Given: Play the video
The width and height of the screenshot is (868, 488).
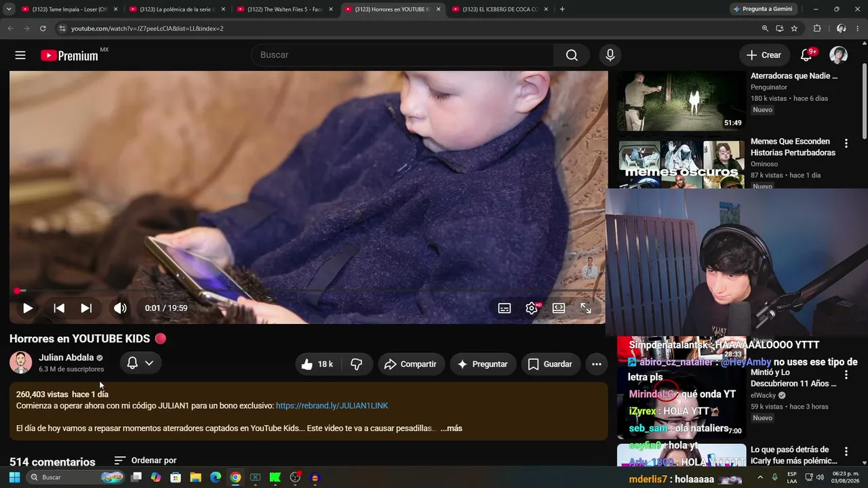Looking at the screenshot, I should click(28, 308).
